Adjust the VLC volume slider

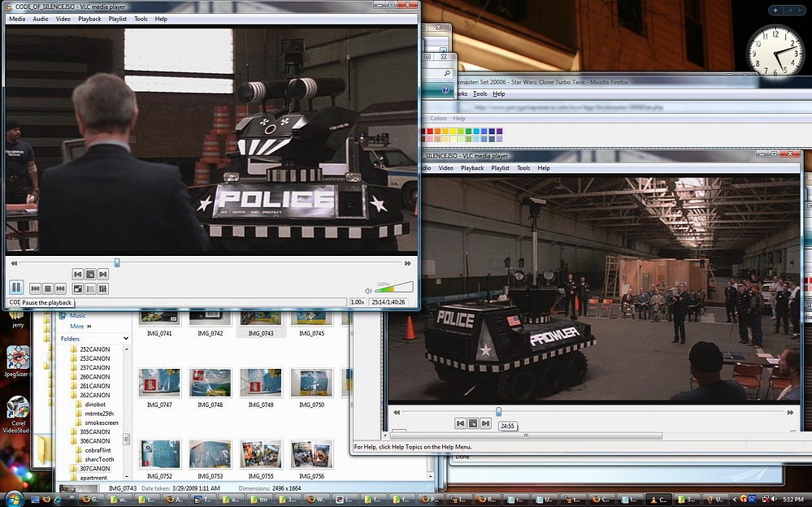(x=394, y=288)
